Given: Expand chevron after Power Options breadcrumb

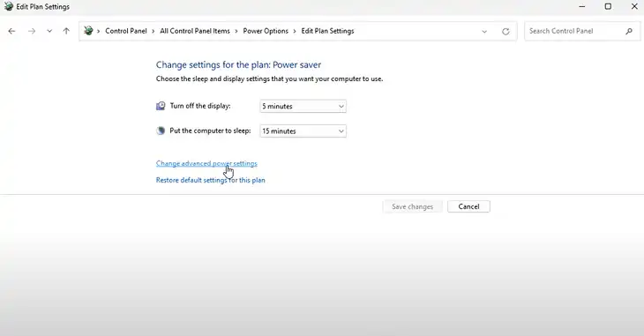Looking at the screenshot, I should click(x=295, y=31).
